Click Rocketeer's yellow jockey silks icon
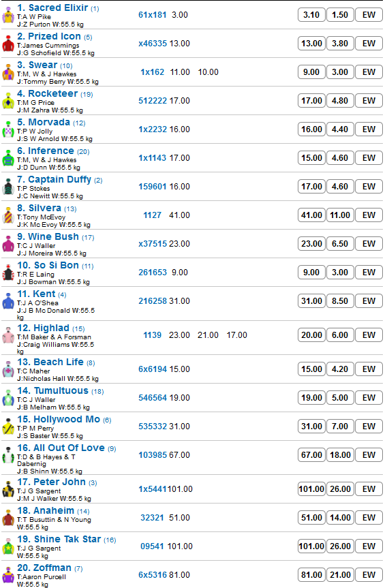This screenshot has width=387, height=588. (x=8, y=102)
